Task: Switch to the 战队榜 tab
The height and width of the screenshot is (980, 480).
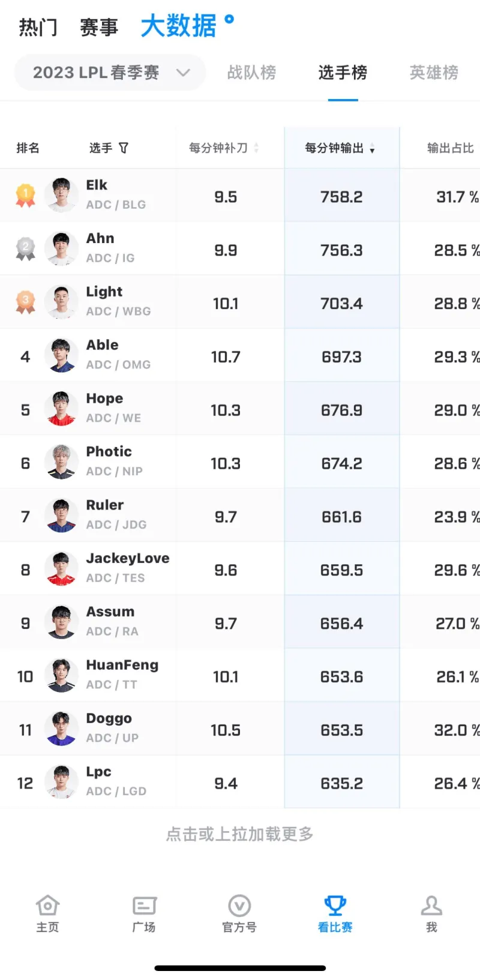Action: (x=252, y=73)
